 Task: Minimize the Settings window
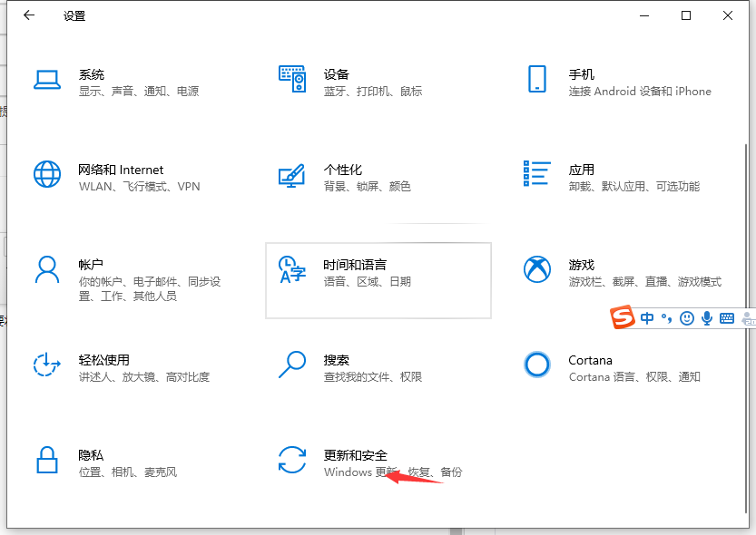[x=644, y=15]
